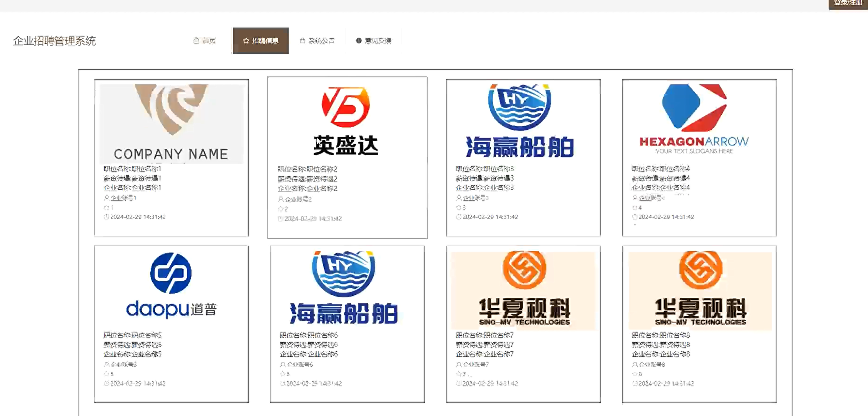Viewport: 868px width, 416px height.
Task: Click the text 薪资待遇:薪资待遇7
Action: (x=485, y=345)
